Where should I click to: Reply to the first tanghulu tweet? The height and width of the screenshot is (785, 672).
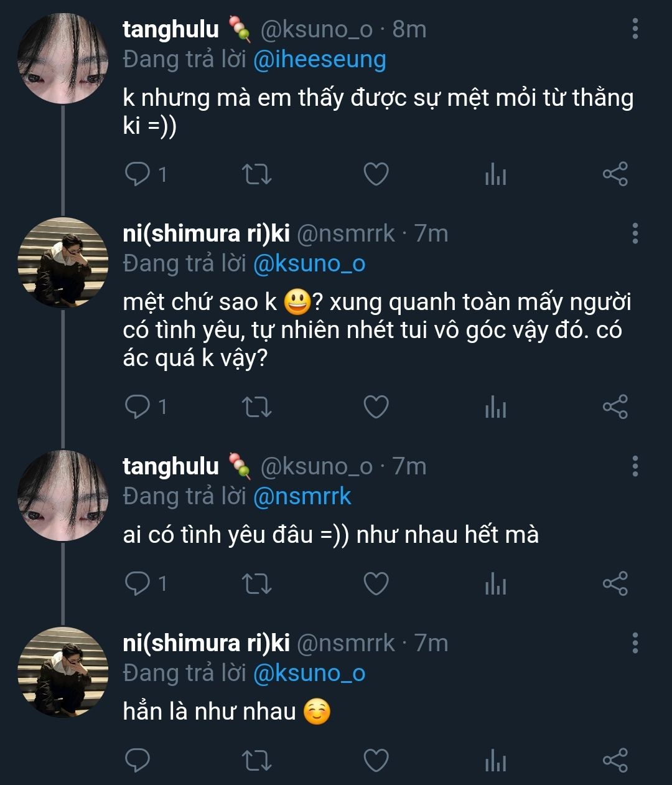coord(138,174)
